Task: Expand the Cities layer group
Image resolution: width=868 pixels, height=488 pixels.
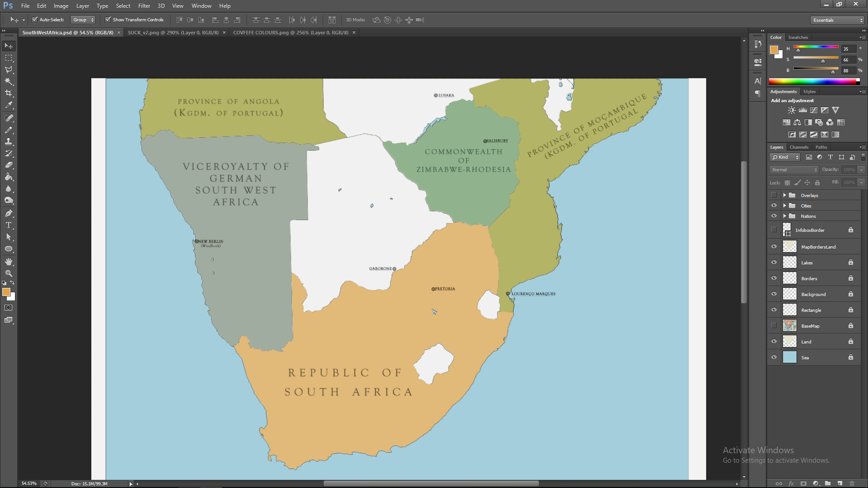Action: (x=785, y=206)
